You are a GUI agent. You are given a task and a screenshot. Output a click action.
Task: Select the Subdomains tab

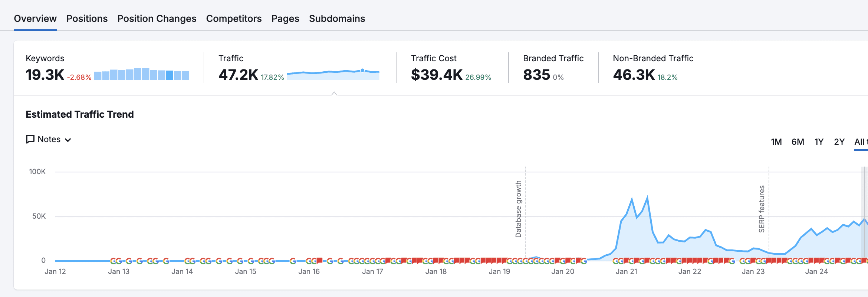(x=337, y=19)
